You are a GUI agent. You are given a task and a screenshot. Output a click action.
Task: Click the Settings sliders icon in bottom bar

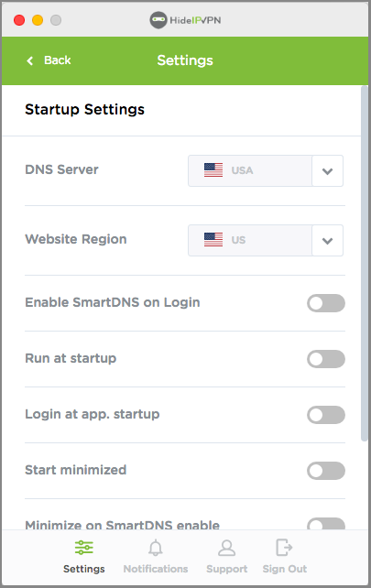(84, 548)
